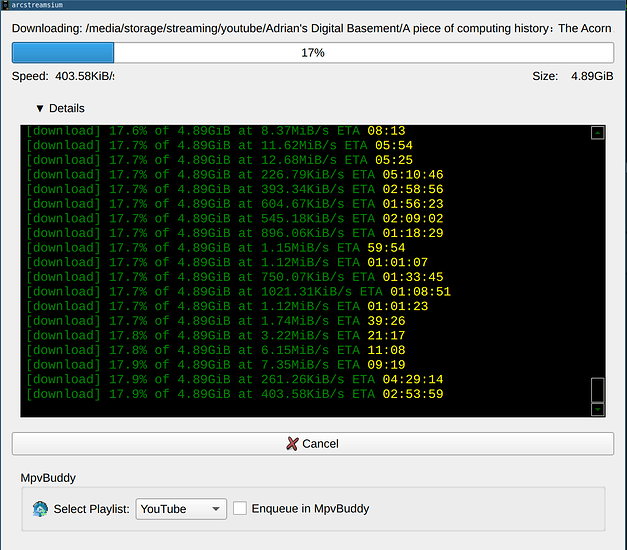627x550 pixels.
Task: Click the Size 4.89GiB value
Action: click(x=592, y=76)
